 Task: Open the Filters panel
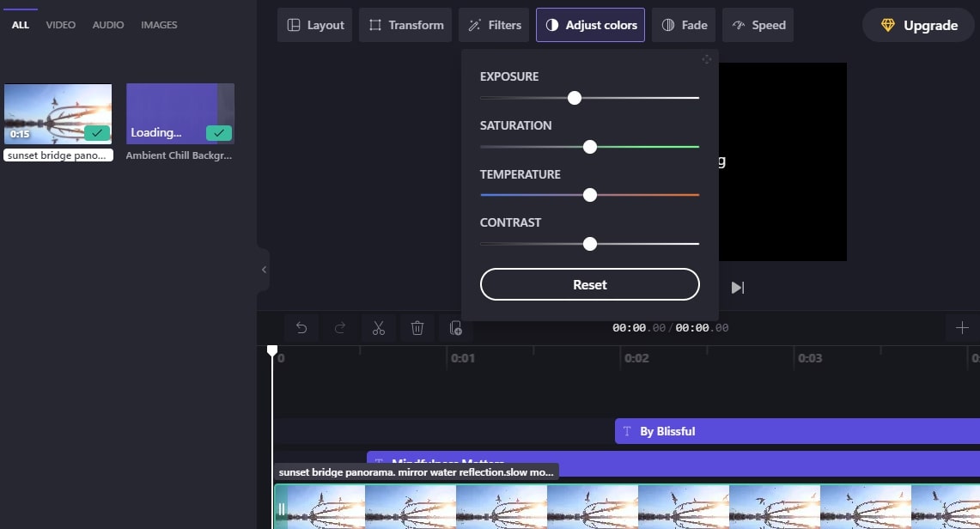click(x=494, y=25)
